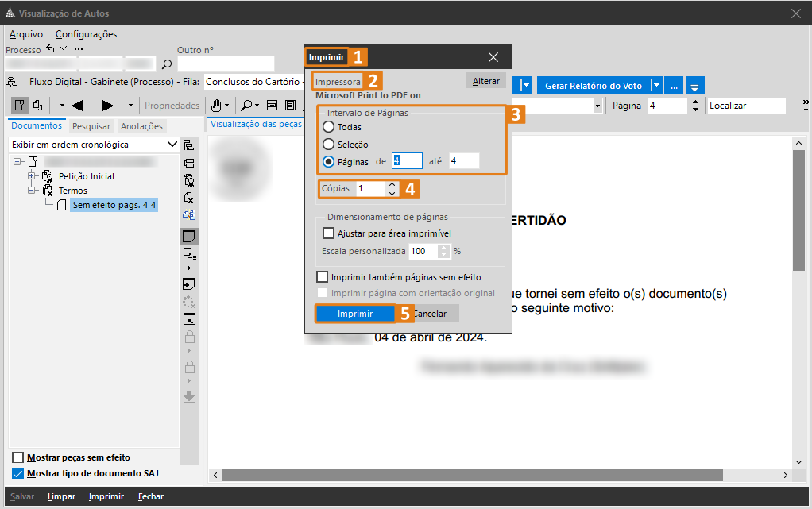Open Gerar Relatório do Voto dropdown arrow
The height and width of the screenshot is (509, 812).
(656, 86)
